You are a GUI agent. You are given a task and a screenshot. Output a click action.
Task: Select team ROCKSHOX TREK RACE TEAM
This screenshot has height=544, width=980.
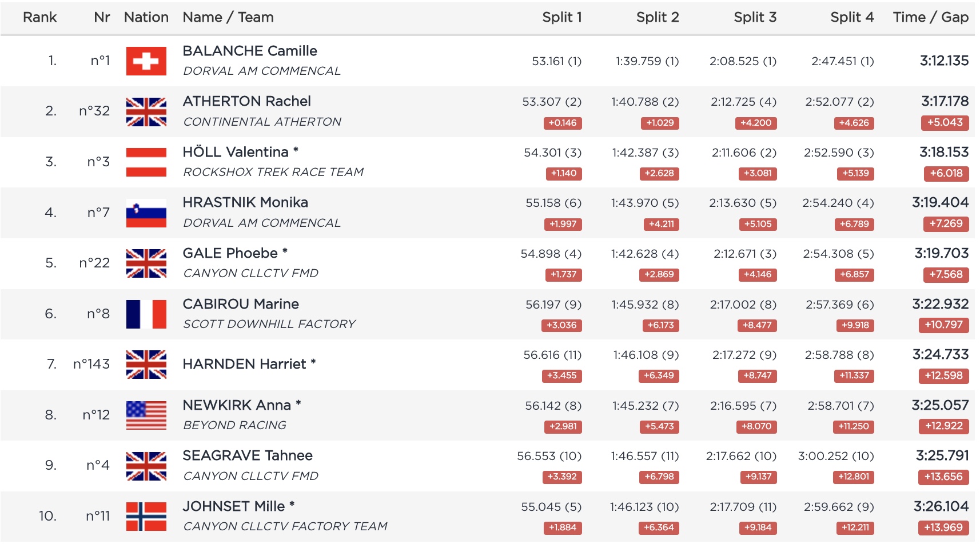[273, 172]
